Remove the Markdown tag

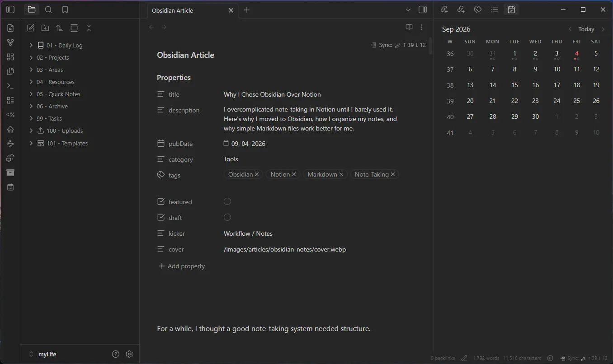click(x=341, y=174)
